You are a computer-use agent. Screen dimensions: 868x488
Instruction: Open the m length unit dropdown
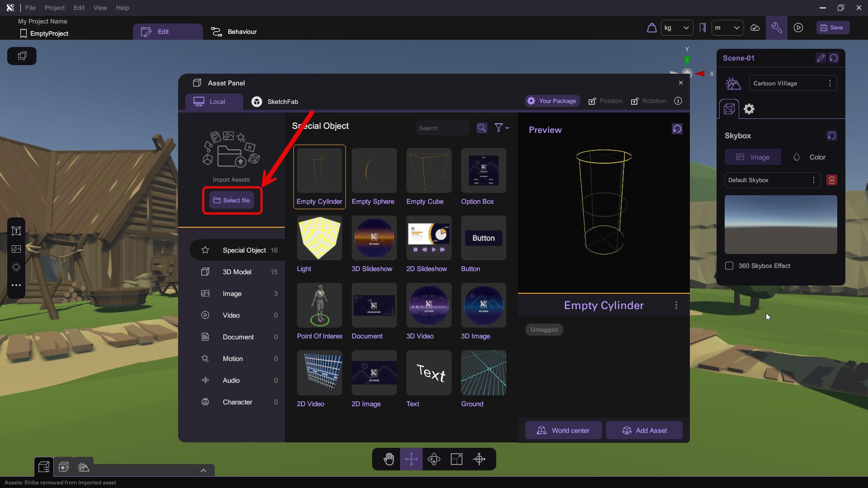pyautogui.click(x=727, y=28)
